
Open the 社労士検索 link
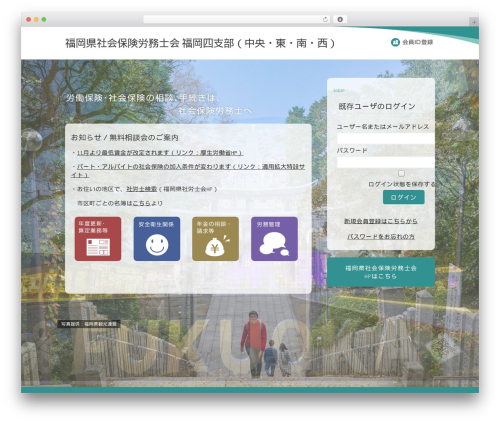tap(141, 189)
